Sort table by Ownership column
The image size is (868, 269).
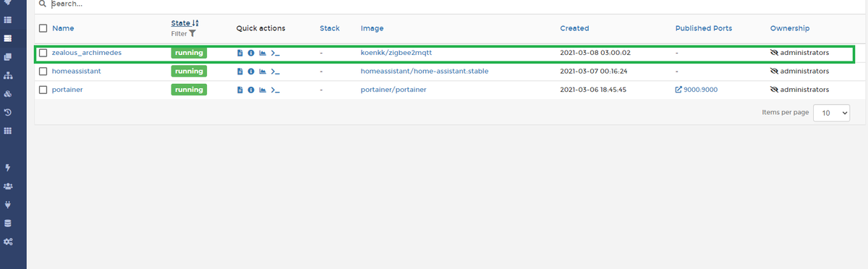coord(790,28)
